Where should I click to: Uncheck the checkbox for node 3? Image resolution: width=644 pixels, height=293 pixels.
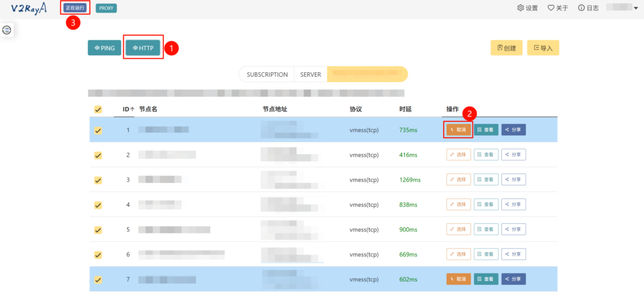click(x=98, y=180)
